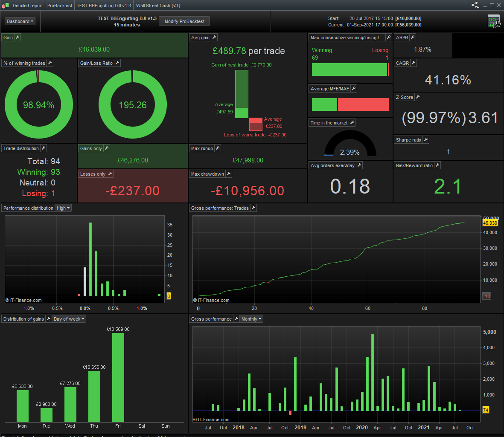Image resolution: width=504 pixels, height=437 pixels.
Task: Select Wall Street Cash (£1) tab
Action: coord(158,6)
